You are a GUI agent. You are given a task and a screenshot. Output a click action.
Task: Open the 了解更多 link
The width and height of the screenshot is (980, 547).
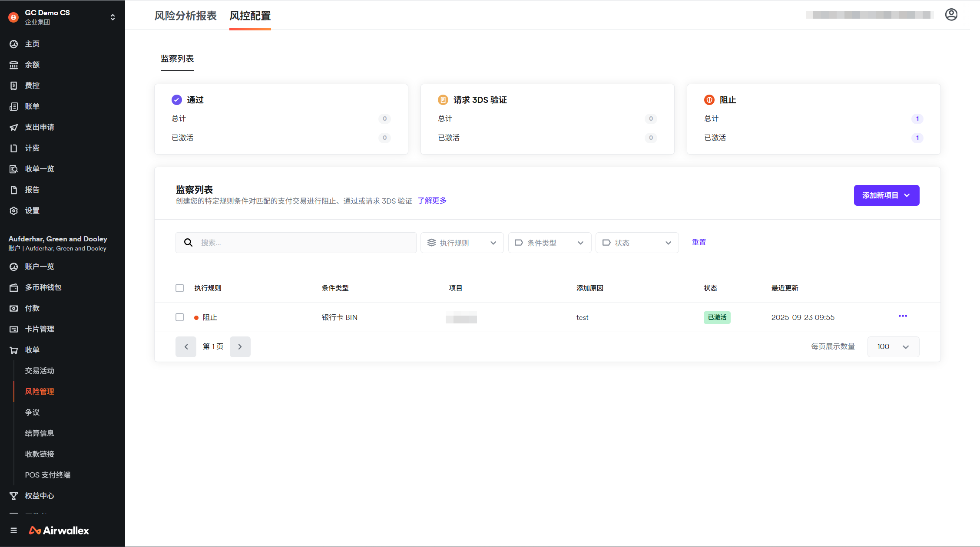pos(432,201)
